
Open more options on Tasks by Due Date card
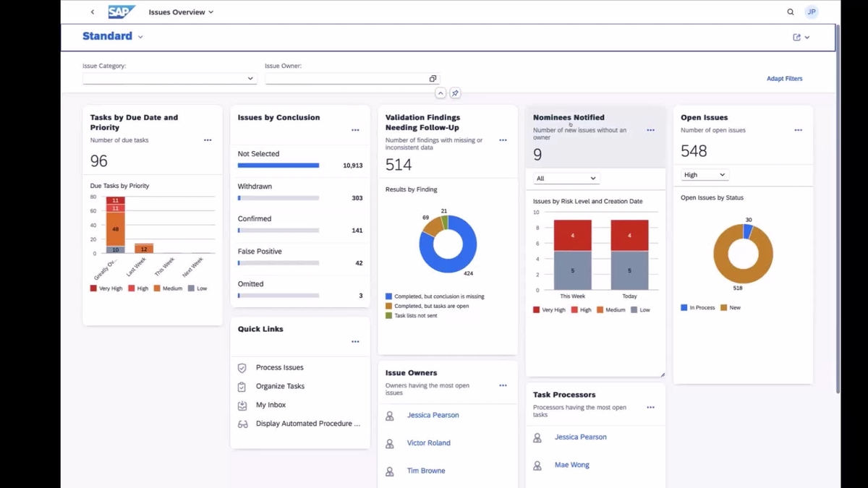(x=208, y=140)
